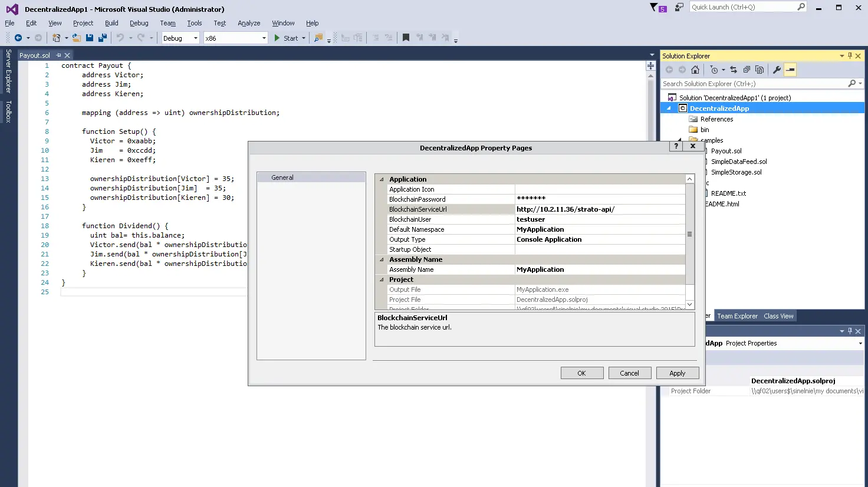
Task: Open the x86 platform dropdown
Action: tap(264, 38)
